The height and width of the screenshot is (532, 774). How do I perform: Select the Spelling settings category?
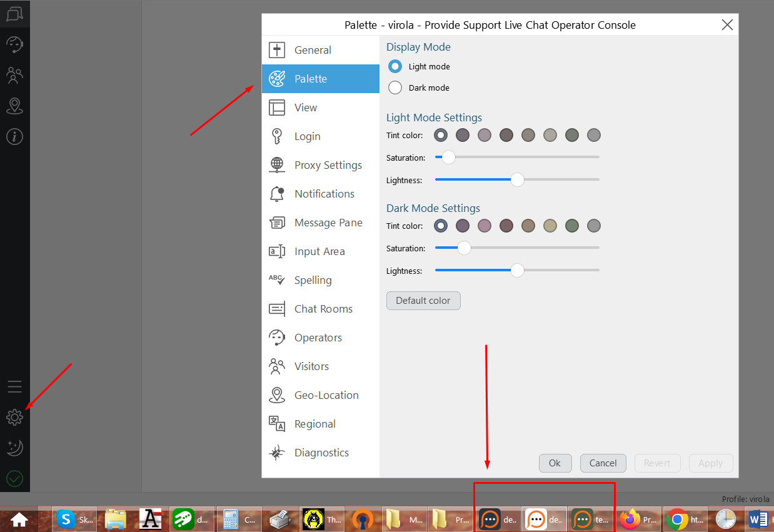[x=313, y=280]
